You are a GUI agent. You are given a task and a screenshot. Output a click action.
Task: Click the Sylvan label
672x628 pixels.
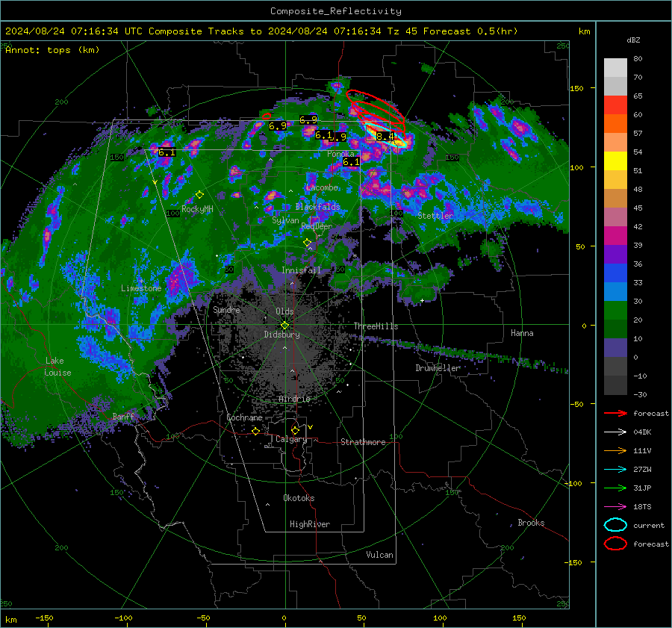click(x=285, y=220)
